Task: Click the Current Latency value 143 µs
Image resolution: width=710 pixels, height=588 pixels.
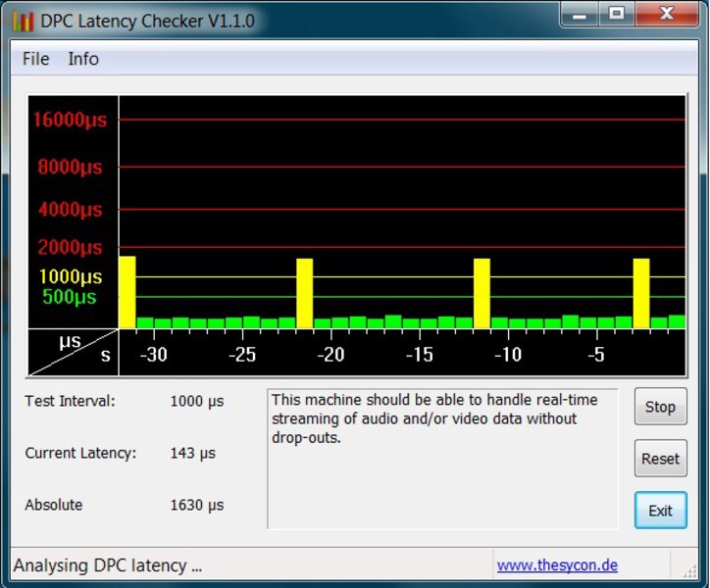Action: pyautogui.click(x=192, y=453)
